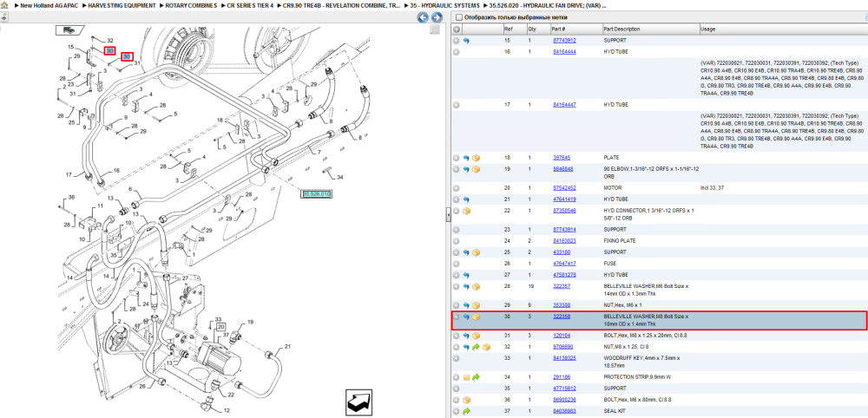Select callout 26 on the diagram
This screenshot has height=418, width=868.
[143, 385]
